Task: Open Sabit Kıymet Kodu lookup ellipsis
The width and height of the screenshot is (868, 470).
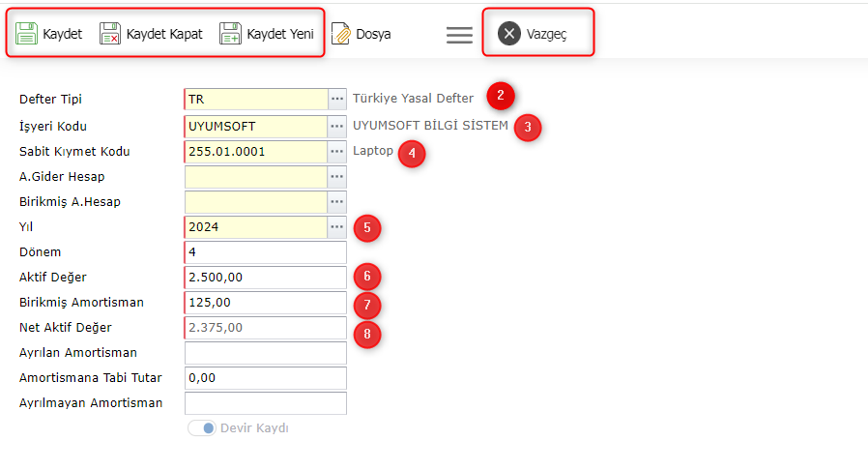Action: point(337,152)
